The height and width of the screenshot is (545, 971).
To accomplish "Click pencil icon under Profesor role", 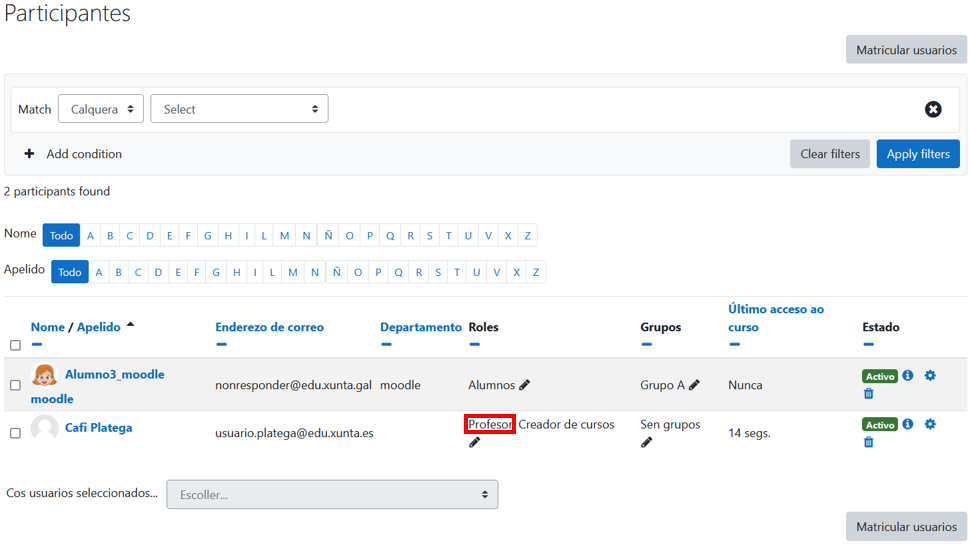I will point(474,442).
